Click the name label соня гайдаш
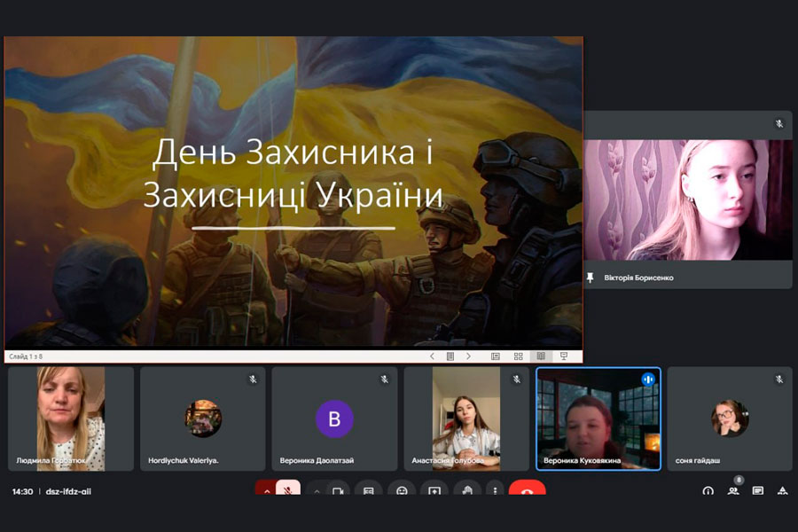 click(x=698, y=460)
